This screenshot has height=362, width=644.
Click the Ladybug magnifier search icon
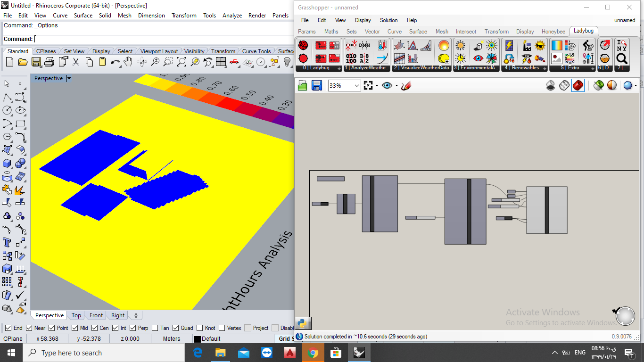(x=622, y=58)
